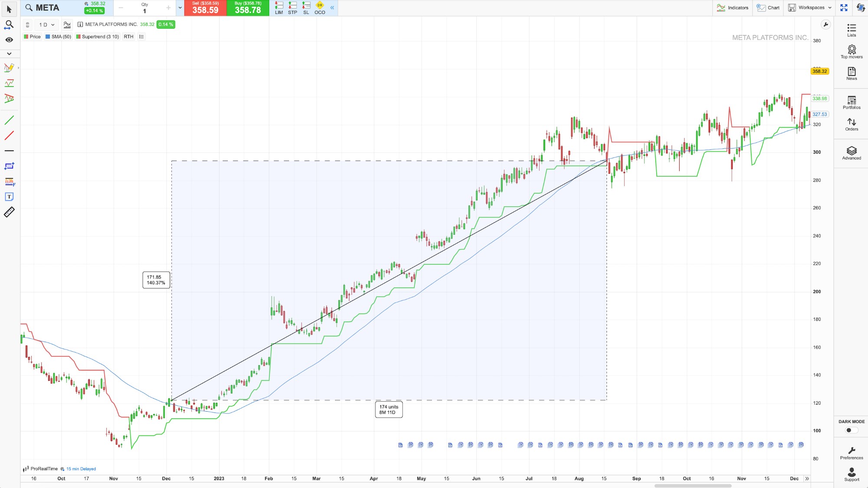Click the SMA (50) blue legend swatch
868x488 pixels.
tap(48, 37)
